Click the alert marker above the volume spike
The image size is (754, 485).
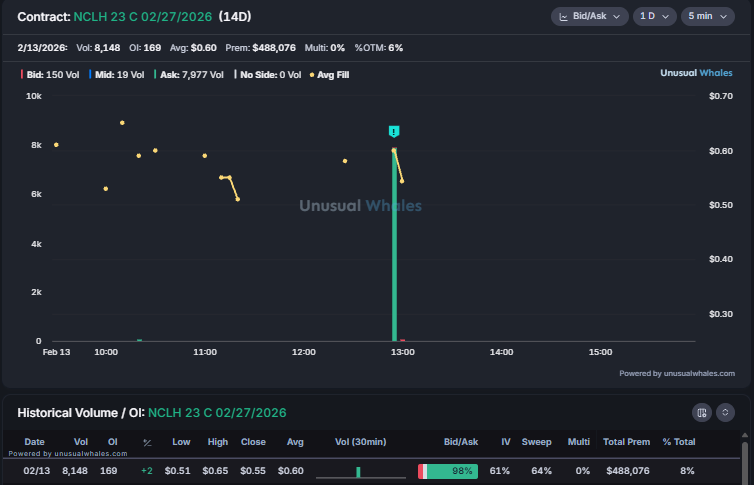(394, 131)
